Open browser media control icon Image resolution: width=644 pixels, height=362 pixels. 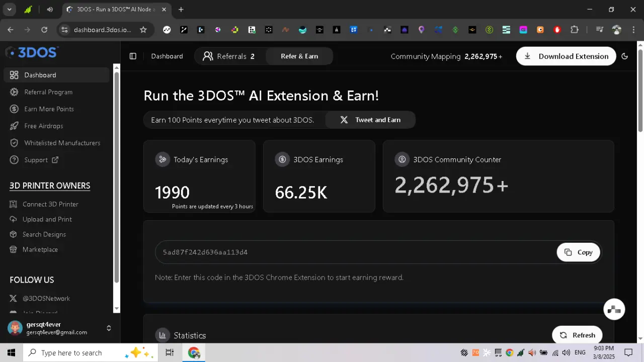[x=599, y=30]
